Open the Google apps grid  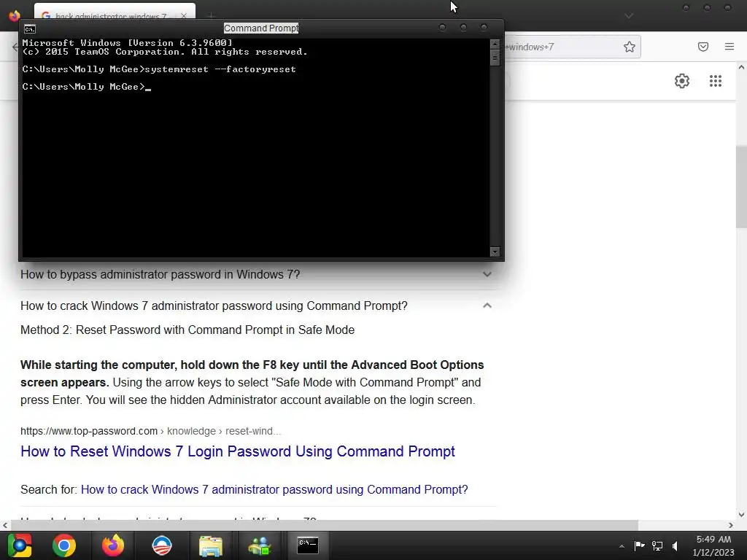[x=716, y=81]
